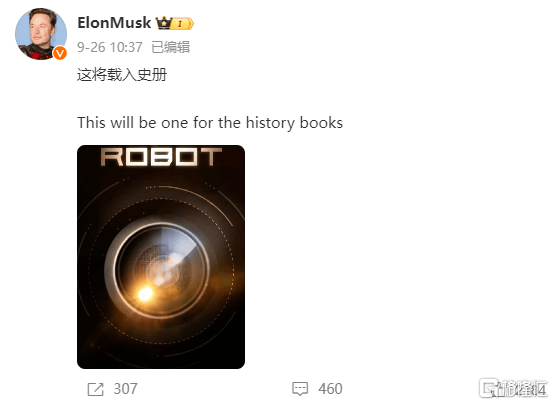Click the 460 comment count
The width and height of the screenshot is (554, 405).
(x=330, y=389)
